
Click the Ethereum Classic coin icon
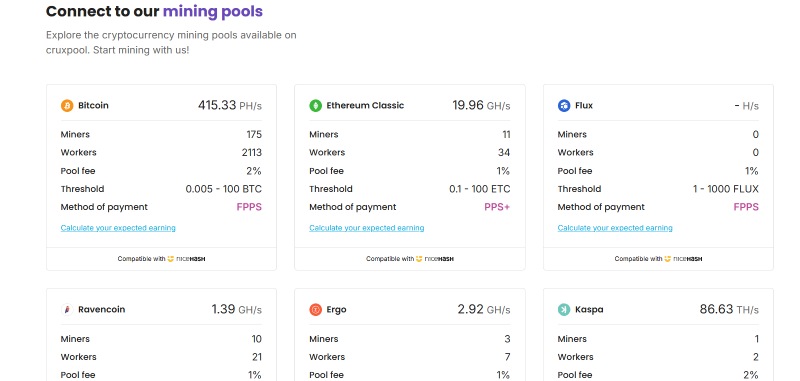point(315,106)
